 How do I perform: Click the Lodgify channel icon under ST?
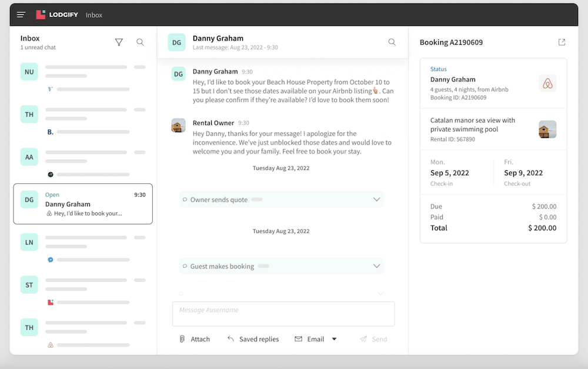click(50, 303)
